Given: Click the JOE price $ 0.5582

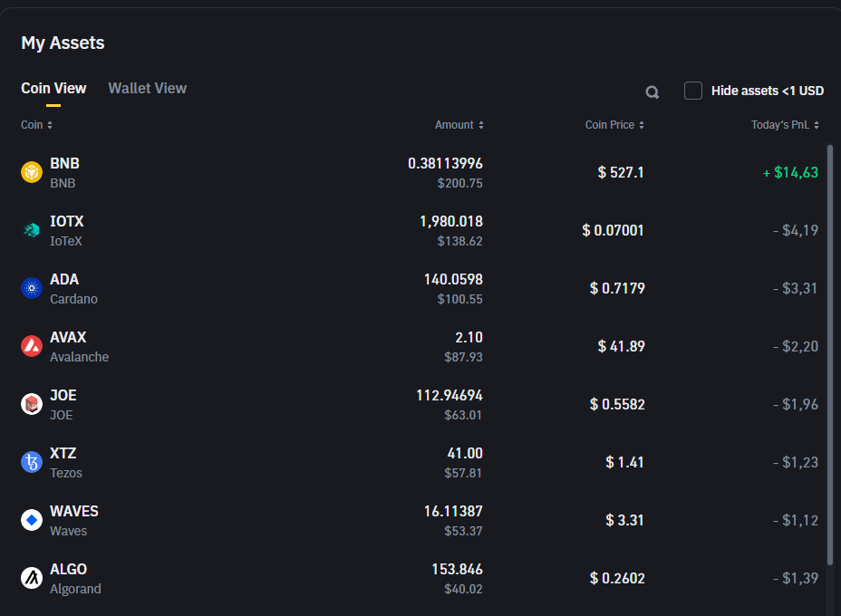Looking at the screenshot, I should 617,404.
